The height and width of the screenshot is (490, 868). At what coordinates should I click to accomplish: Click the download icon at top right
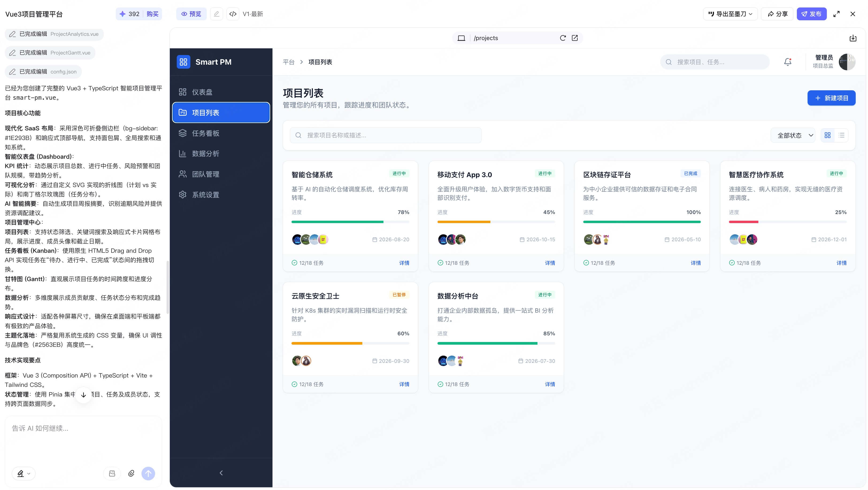point(852,38)
